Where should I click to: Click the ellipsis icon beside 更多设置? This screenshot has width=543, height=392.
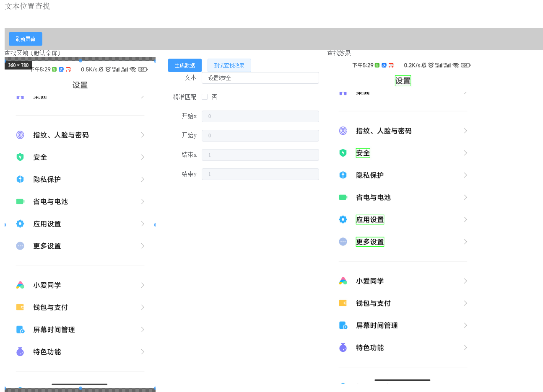click(20, 246)
